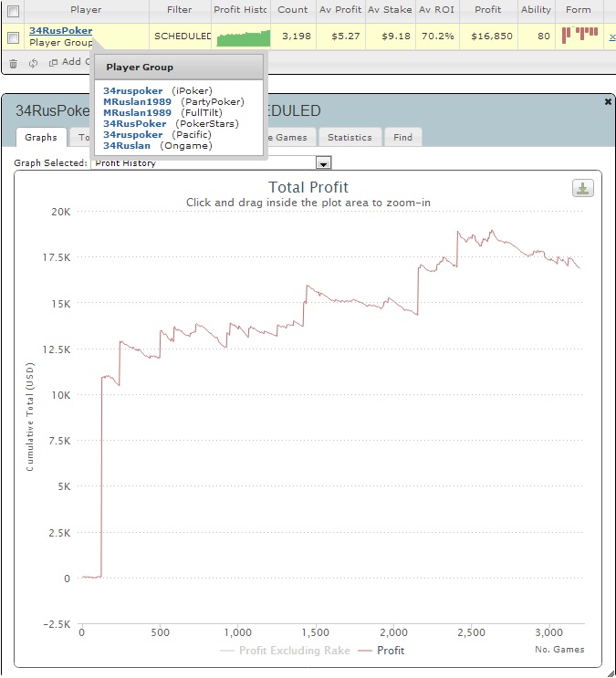The height and width of the screenshot is (678, 616).
Task: Tick the 34RusPoker row checkbox
Action: 14,37
